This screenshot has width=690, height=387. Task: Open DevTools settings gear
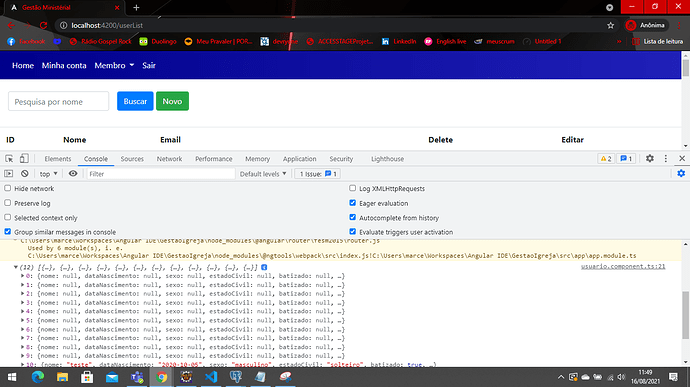[x=650, y=158]
